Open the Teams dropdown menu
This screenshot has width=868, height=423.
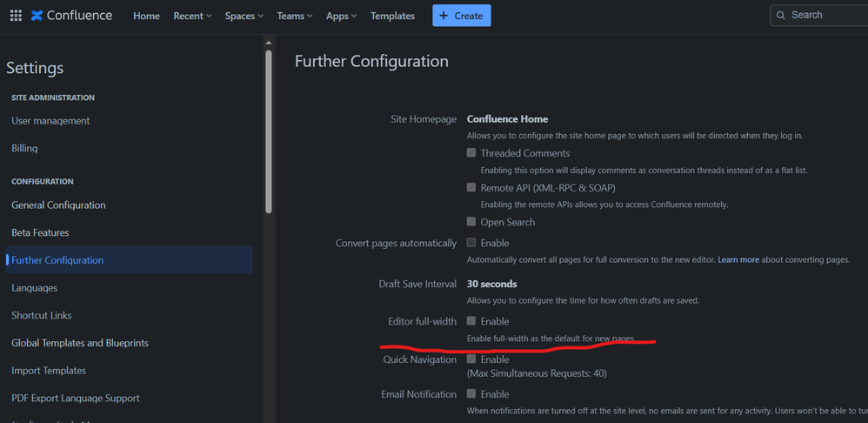click(295, 16)
